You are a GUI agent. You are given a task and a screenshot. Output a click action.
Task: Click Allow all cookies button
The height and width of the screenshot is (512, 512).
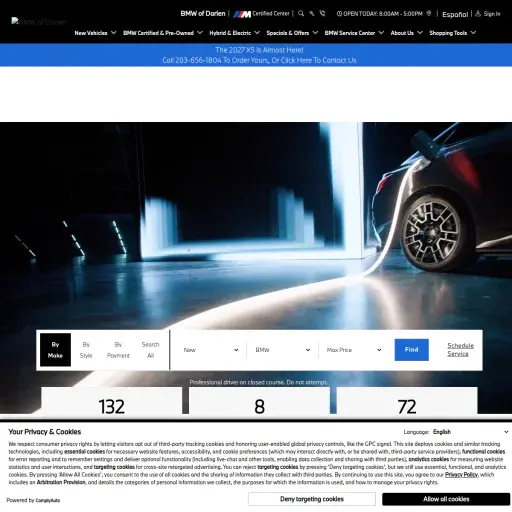click(x=446, y=499)
